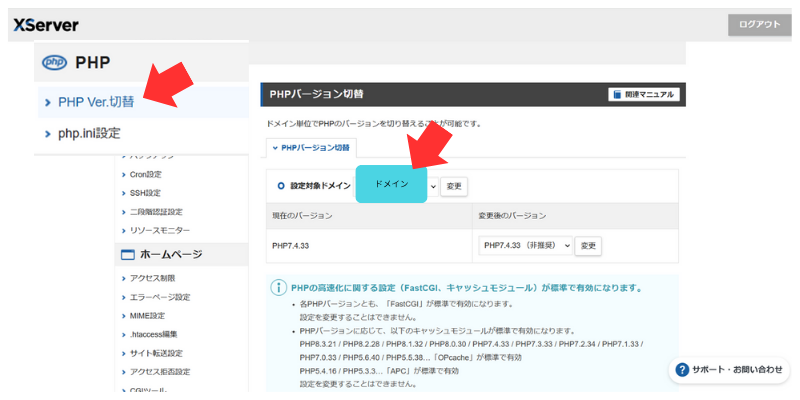Open PHP Ver.切替 in the PHP menu
Viewport: 800px width, 400px height.
pyautogui.click(x=96, y=102)
